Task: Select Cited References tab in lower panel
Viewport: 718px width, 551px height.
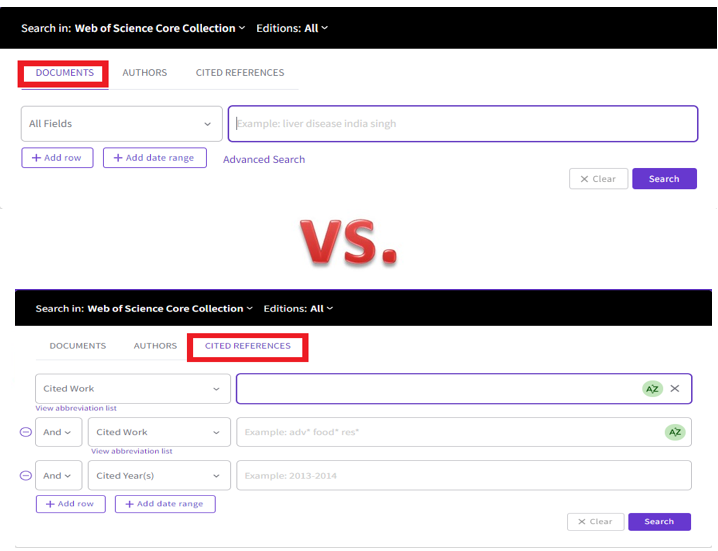Action: coord(248,346)
